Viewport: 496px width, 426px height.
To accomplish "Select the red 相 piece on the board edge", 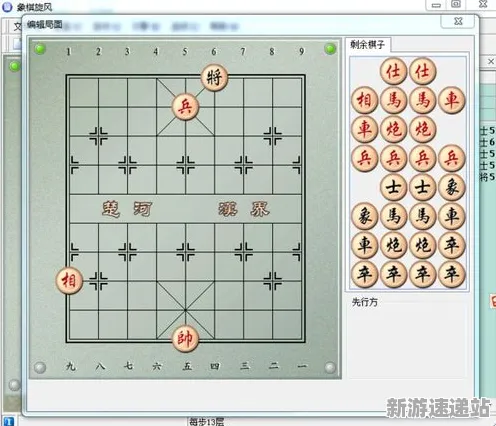I will (x=69, y=281).
